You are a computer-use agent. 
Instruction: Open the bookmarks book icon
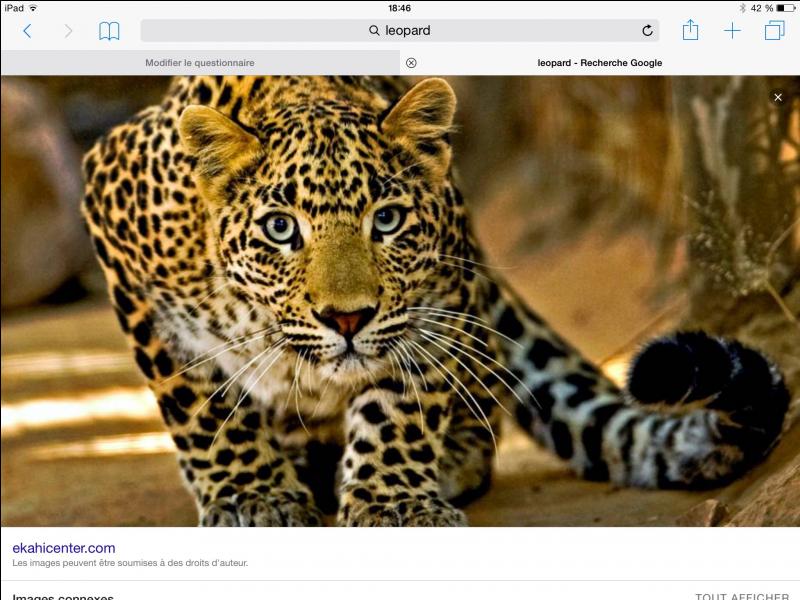tap(109, 31)
